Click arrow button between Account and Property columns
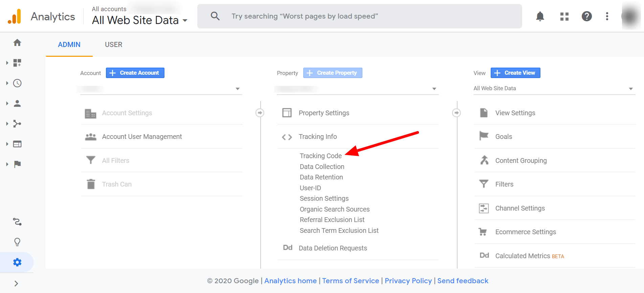644x293 pixels. pos(260,113)
